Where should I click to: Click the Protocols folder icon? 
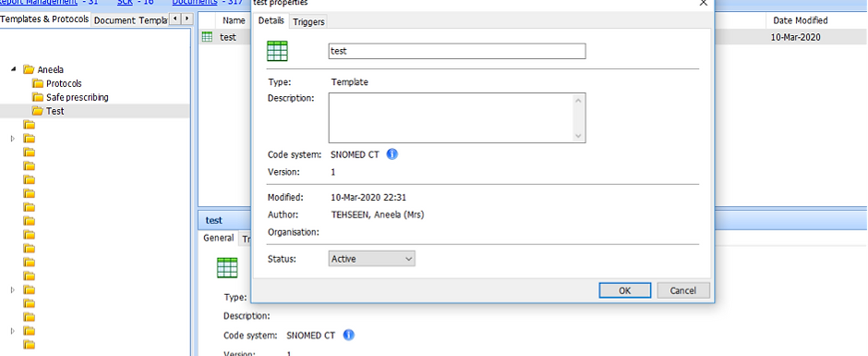click(x=38, y=84)
